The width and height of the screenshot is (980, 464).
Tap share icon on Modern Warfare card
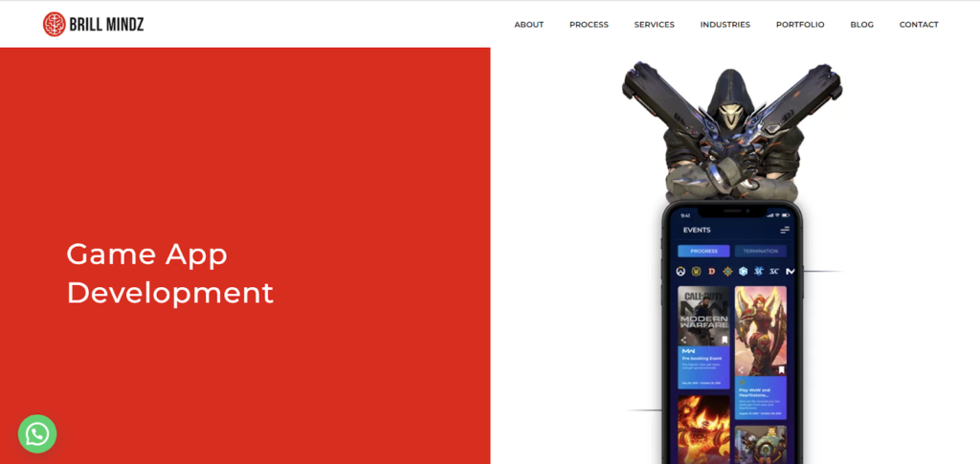684,340
